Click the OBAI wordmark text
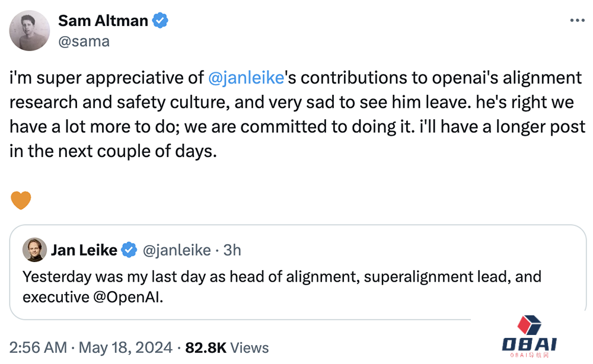The height and width of the screenshot is (364, 593). (x=529, y=344)
